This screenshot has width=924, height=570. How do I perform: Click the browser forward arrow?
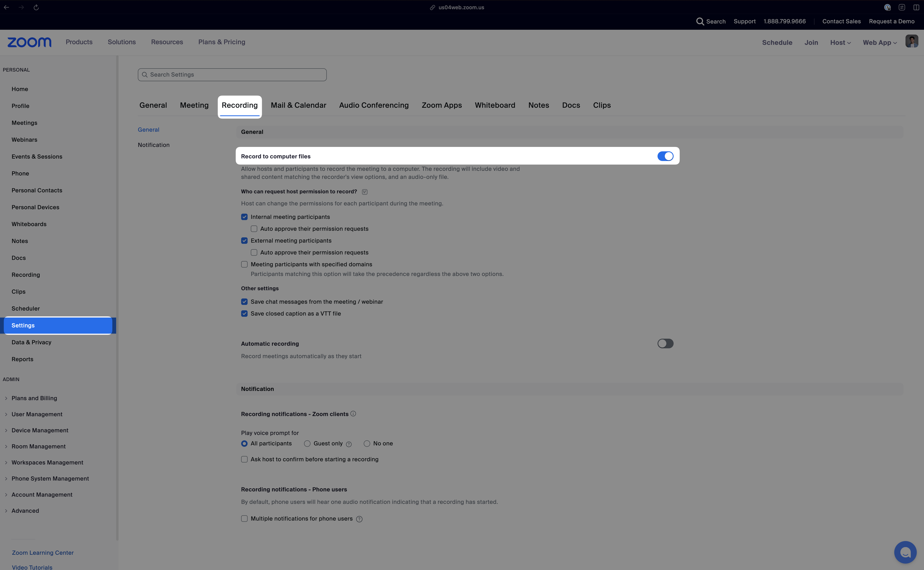coord(22,8)
